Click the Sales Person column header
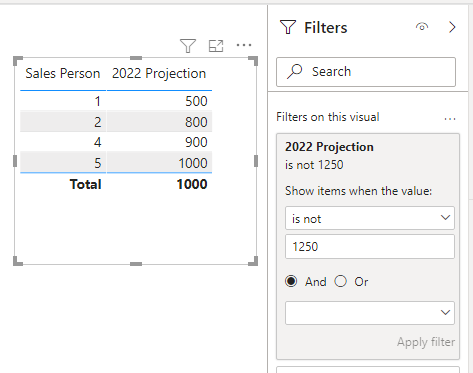Image resolution: width=473 pixels, height=373 pixels. click(x=63, y=73)
